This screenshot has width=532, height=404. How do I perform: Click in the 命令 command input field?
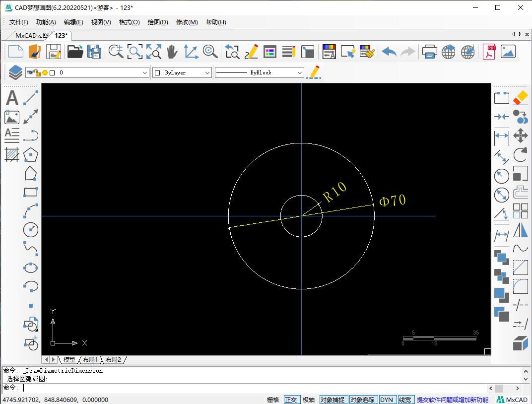coord(248,388)
